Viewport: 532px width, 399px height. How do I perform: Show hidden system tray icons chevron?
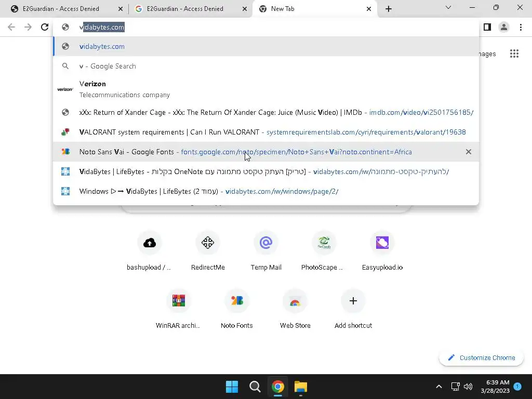tap(438, 387)
